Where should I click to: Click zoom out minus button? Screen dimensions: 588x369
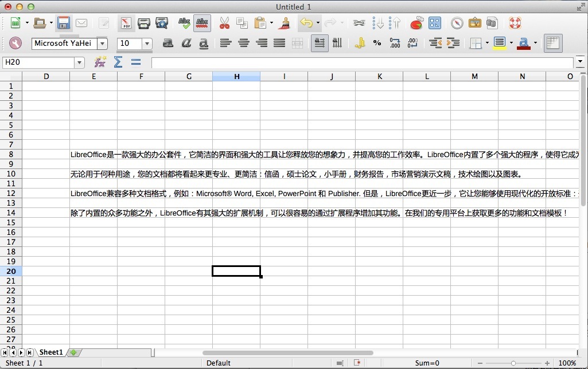[480, 363]
